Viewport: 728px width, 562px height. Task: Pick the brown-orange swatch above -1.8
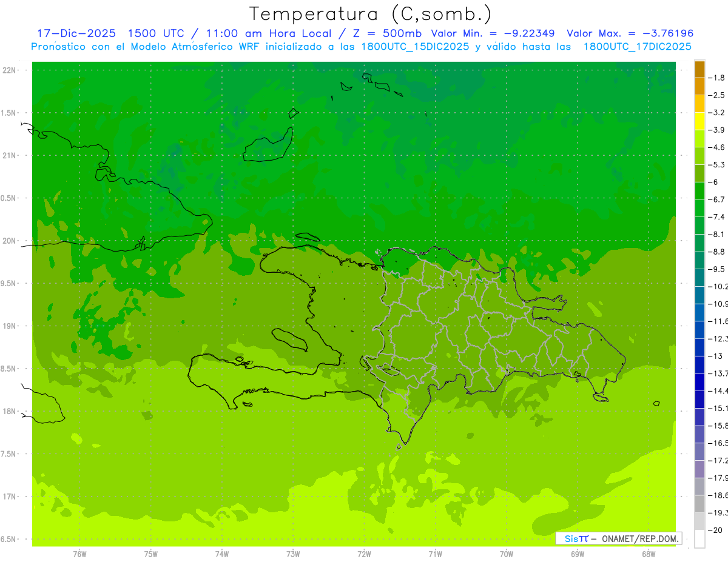point(699,69)
